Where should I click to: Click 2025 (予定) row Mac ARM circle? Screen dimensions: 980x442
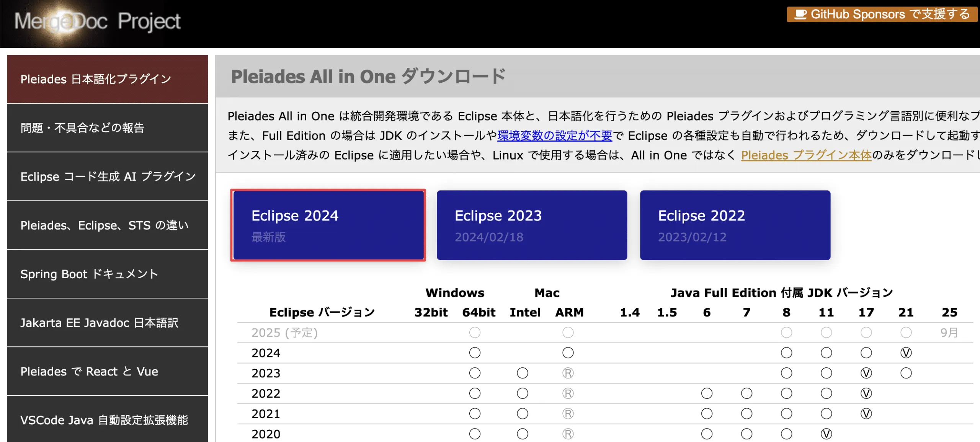[x=568, y=333]
